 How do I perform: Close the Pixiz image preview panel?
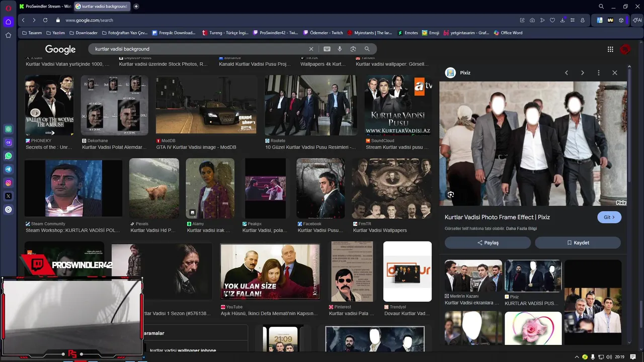click(615, 73)
